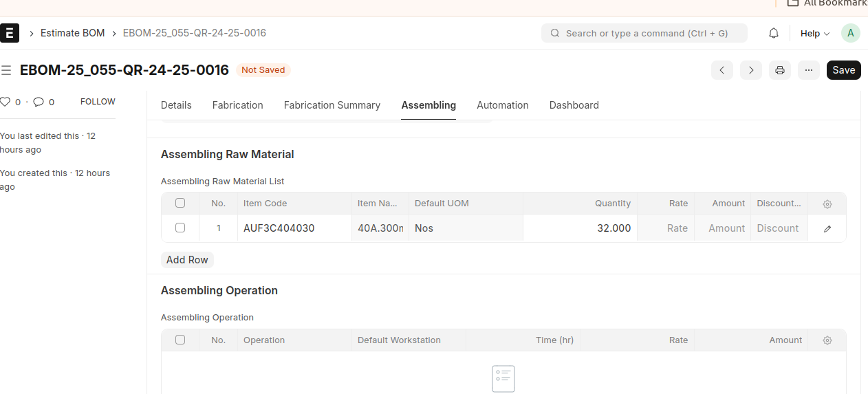Switch to the Fabrication Summary tab
Screen dimensions: 868x394
coord(332,105)
